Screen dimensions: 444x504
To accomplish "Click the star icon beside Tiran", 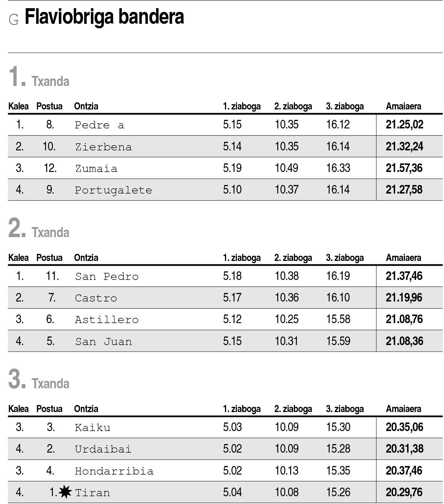I will coord(65,492).
